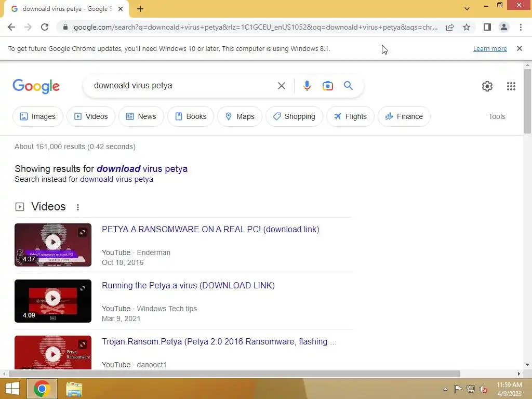Switch to the Finance filter
Viewport: 532px width, 399px height.
(x=404, y=116)
